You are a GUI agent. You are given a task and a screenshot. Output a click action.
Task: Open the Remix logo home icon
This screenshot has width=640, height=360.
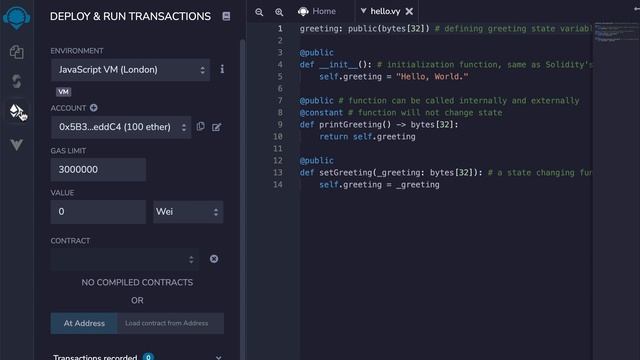[16, 17]
